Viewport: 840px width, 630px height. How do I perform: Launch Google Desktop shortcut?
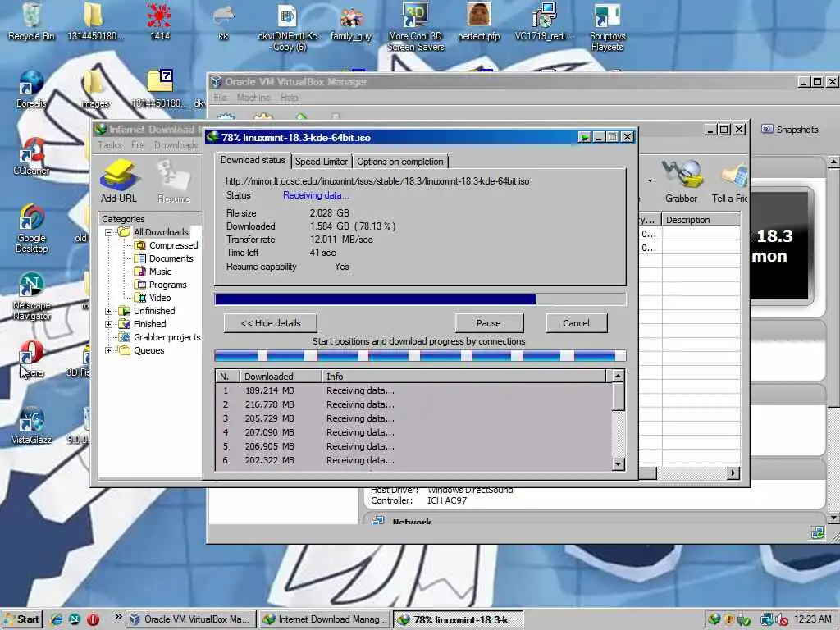(32, 228)
